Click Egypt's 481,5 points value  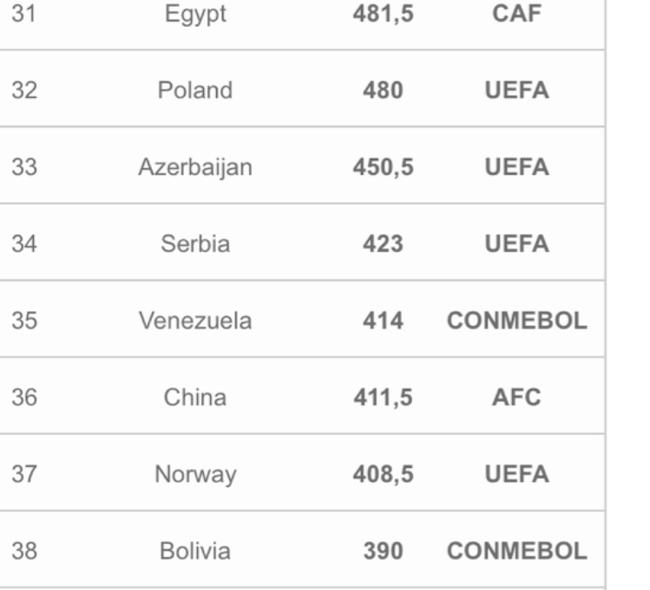coord(383,14)
